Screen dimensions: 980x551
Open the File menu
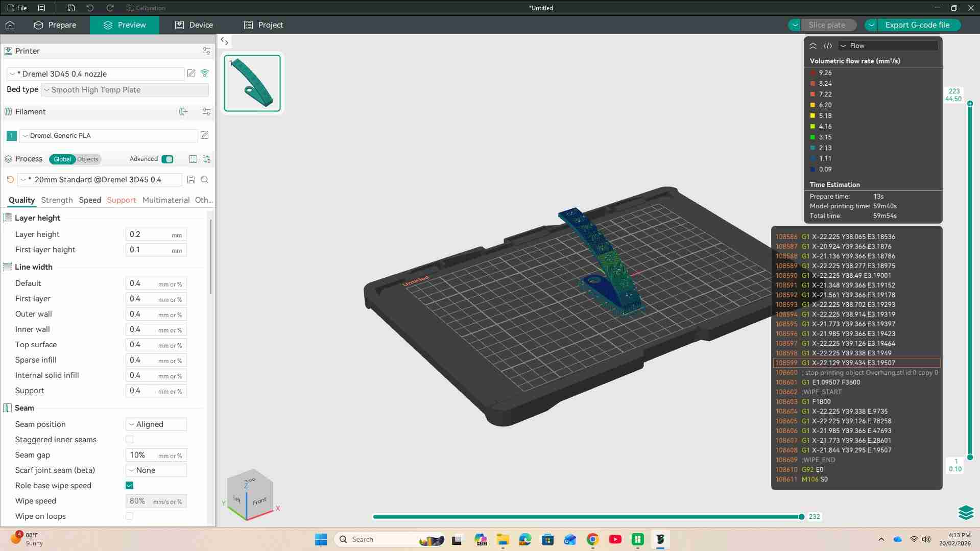click(17, 8)
